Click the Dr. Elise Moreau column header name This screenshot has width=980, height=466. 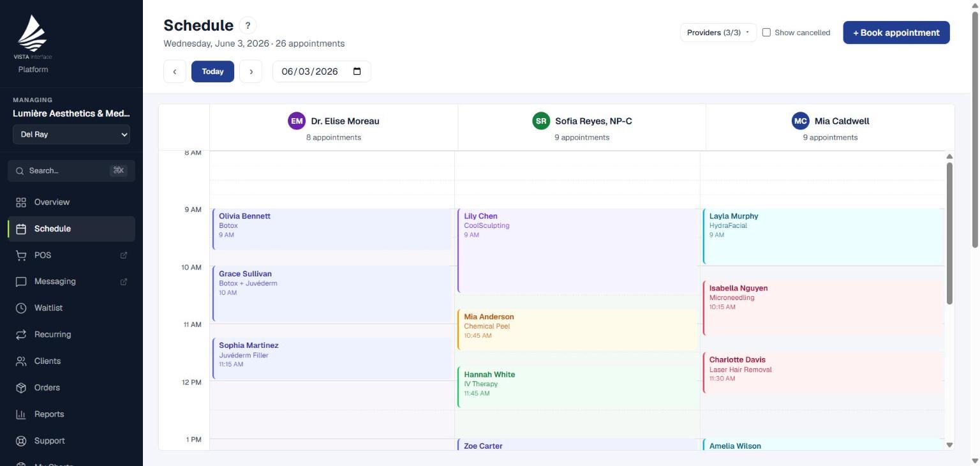click(345, 121)
